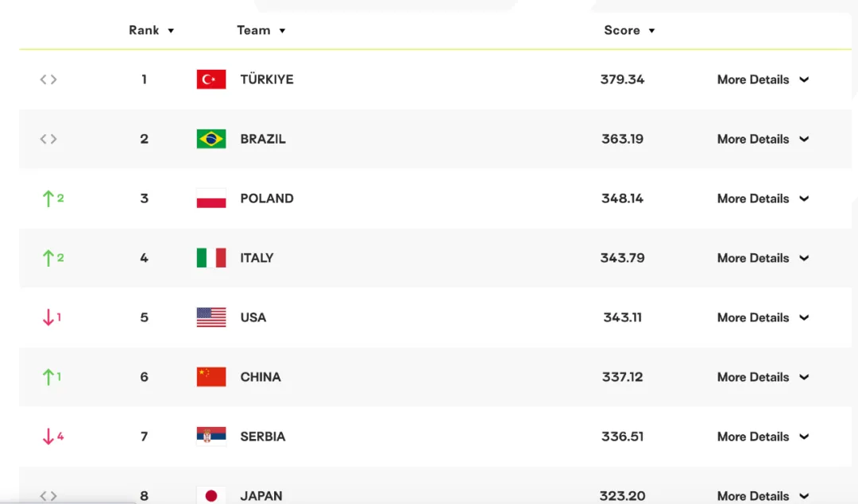Click the Serbia flag icon
This screenshot has height=504, width=858.
[x=211, y=437]
